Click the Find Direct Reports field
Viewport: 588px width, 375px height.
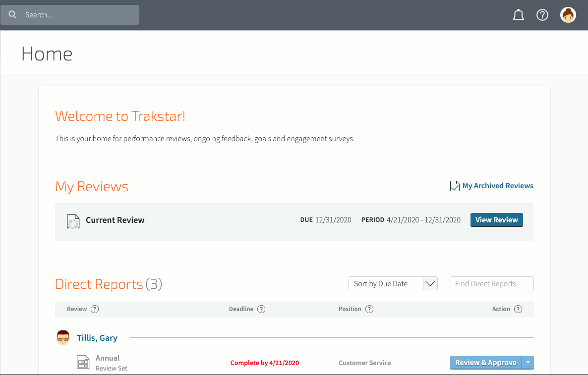click(491, 283)
